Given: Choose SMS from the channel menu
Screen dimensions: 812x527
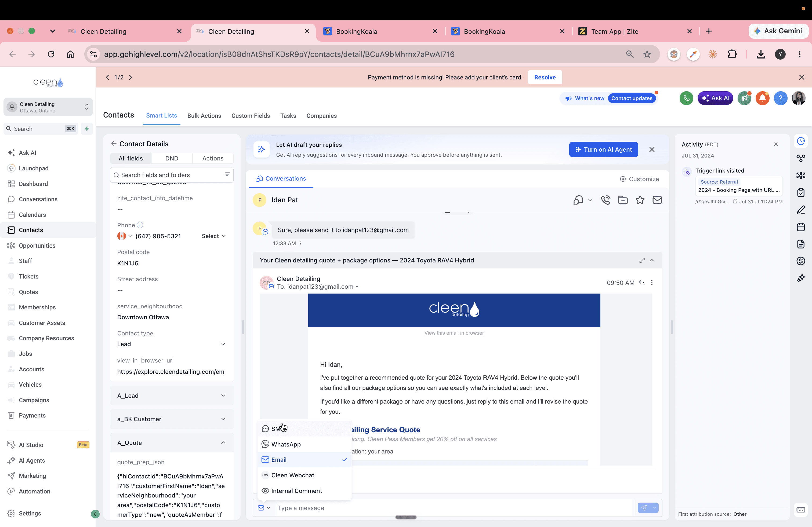Looking at the screenshot, I should [x=304, y=429].
